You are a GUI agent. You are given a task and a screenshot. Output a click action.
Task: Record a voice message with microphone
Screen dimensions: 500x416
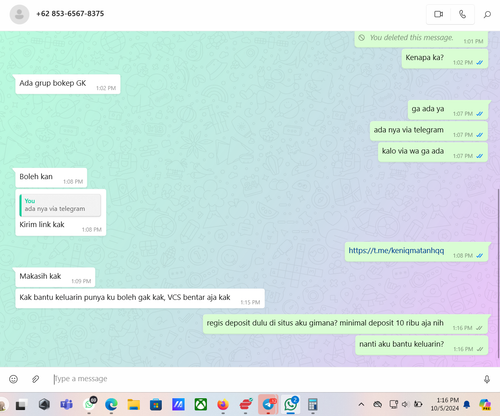pos(487,379)
